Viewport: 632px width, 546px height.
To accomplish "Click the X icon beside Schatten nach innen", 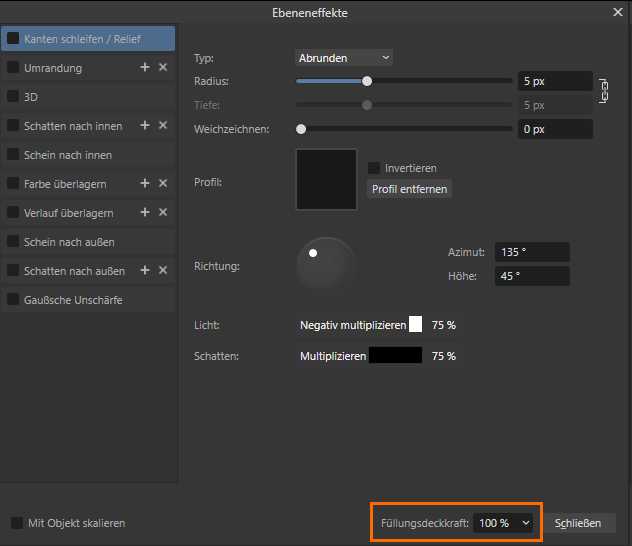I will point(163,126).
